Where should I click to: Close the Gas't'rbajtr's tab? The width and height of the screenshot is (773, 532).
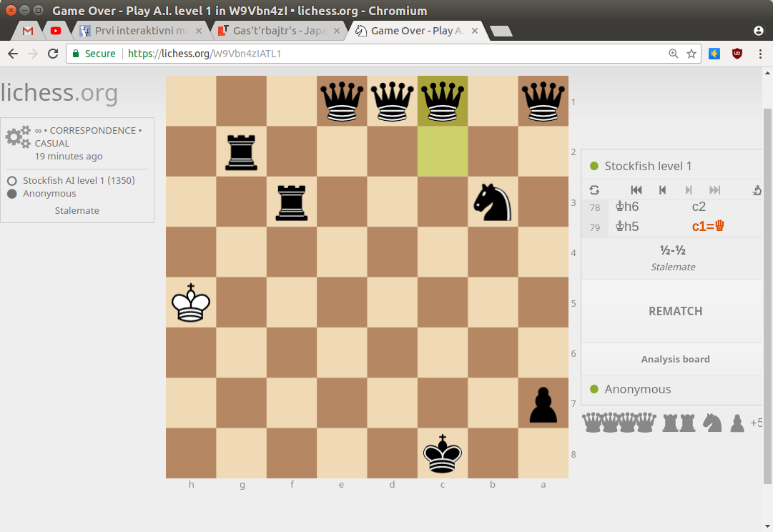337,31
